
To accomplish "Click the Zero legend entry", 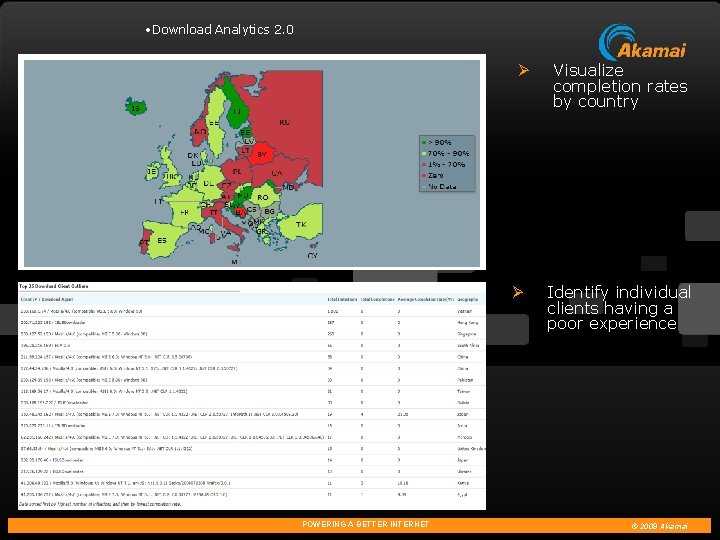I will coord(432,175).
